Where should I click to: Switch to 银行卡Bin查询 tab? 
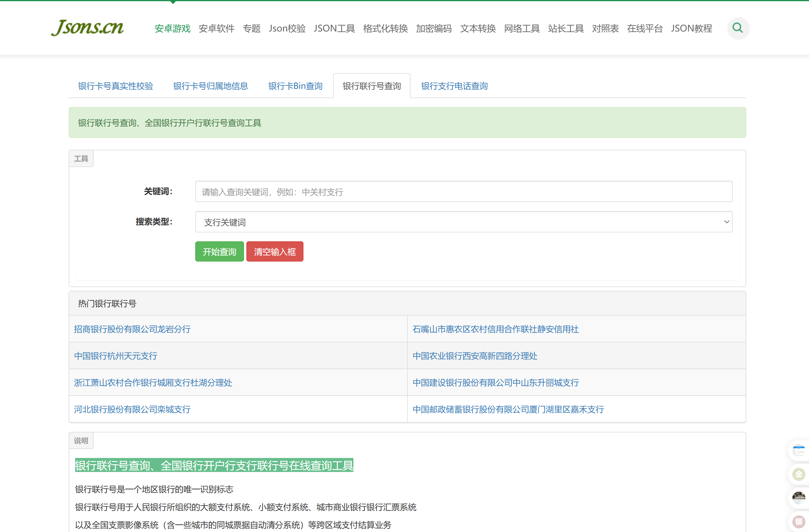pos(295,86)
